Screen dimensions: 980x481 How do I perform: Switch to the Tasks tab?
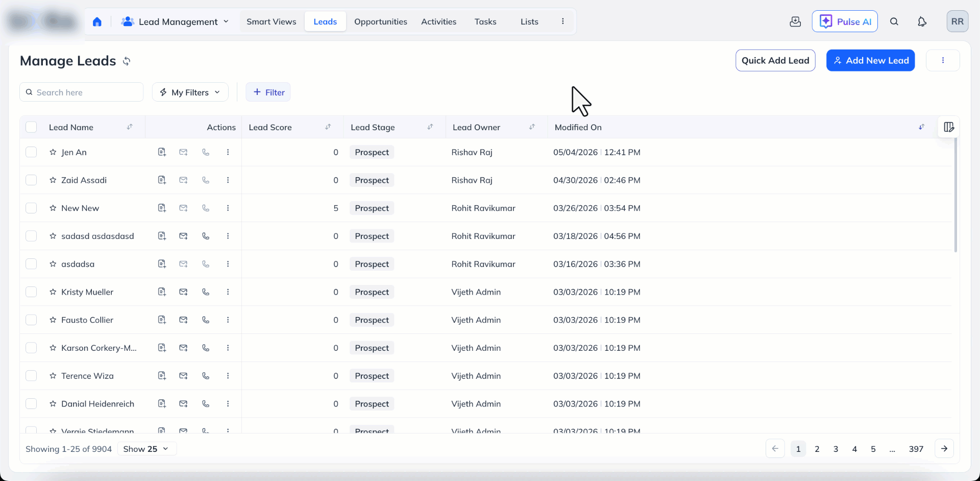point(485,21)
